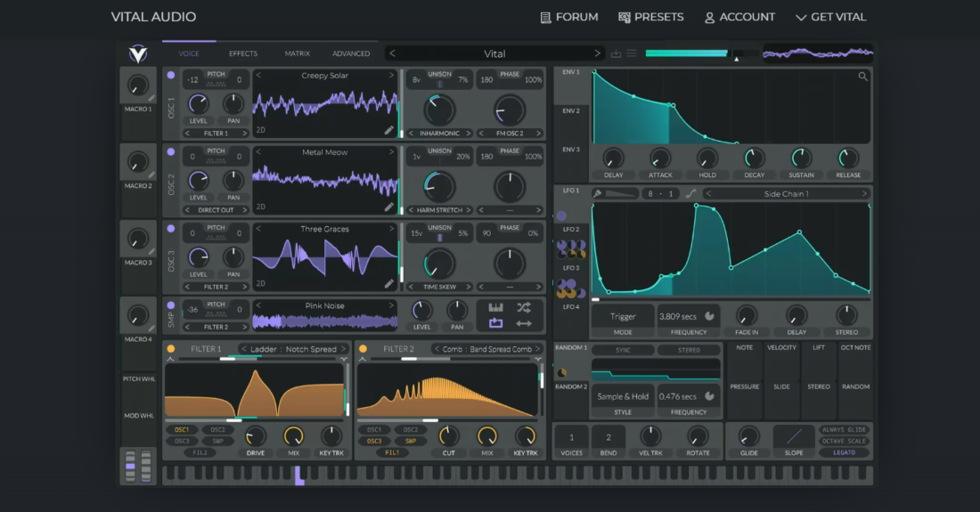The height and width of the screenshot is (512, 980).
Task: Open the hamburger menu beside the preset name
Action: [632, 53]
